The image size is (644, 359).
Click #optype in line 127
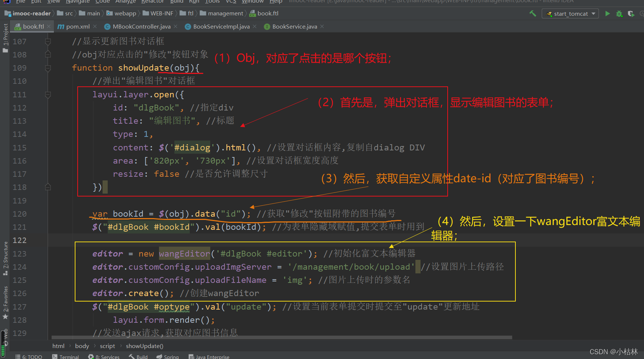click(x=172, y=307)
